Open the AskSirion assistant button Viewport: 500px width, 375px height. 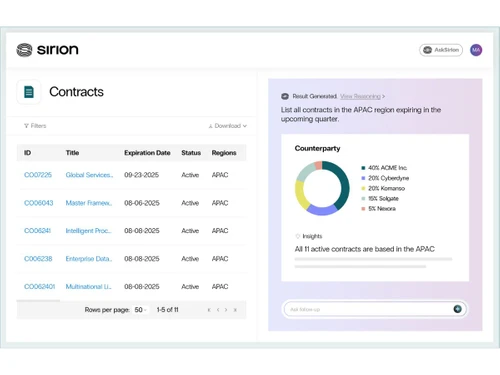(441, 50)
